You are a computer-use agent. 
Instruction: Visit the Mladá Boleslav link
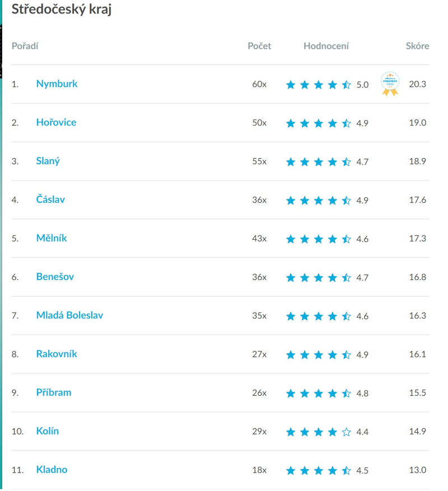click(x=69, y=316)
